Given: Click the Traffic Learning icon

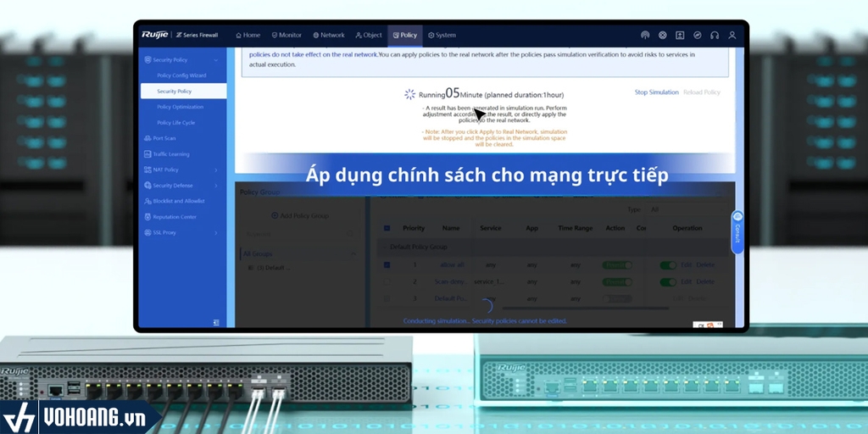Looking at the screenshot, I should pos(147,154).
